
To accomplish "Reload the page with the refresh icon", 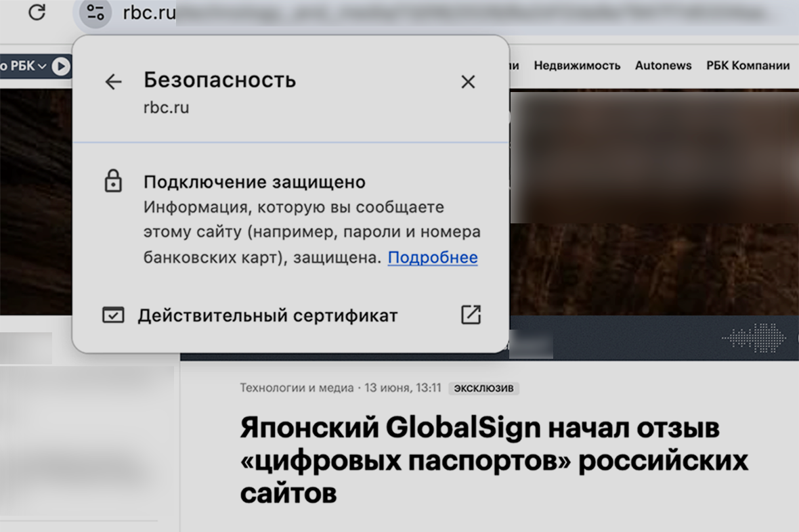I will pos(37,12).
